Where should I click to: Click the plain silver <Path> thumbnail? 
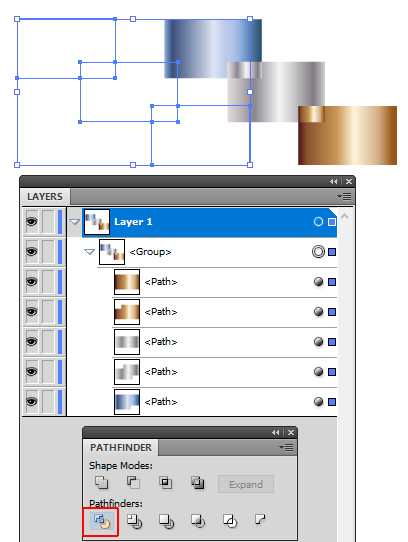(127, 342)
